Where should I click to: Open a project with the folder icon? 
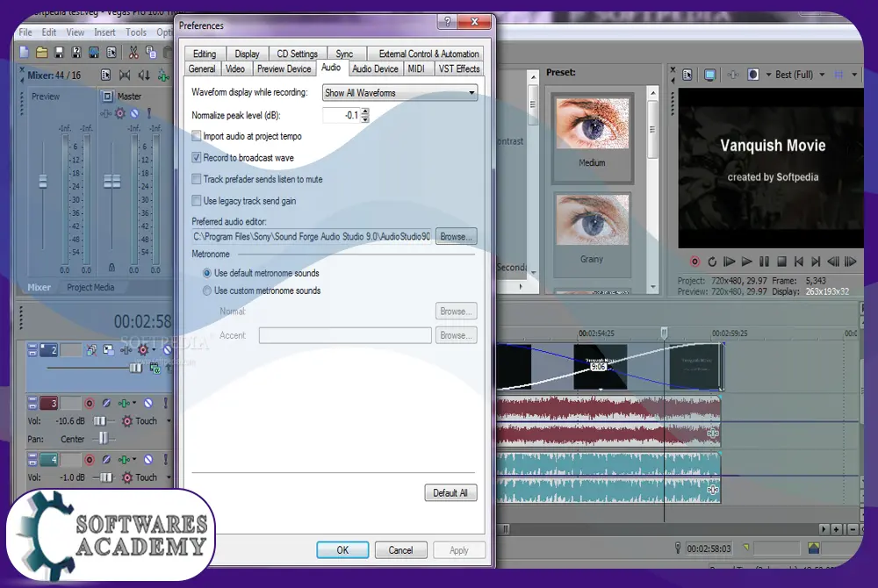pos(41,52)
